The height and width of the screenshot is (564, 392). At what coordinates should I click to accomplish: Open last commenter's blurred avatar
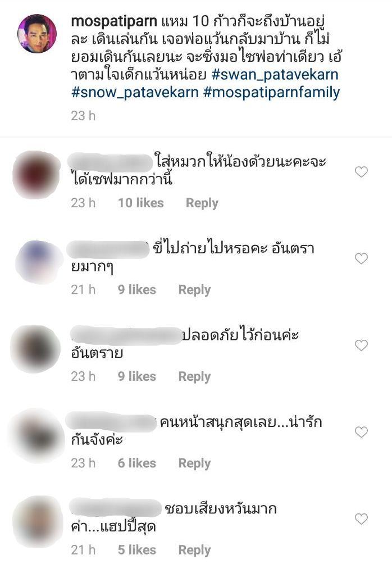[x=37, y=522]
